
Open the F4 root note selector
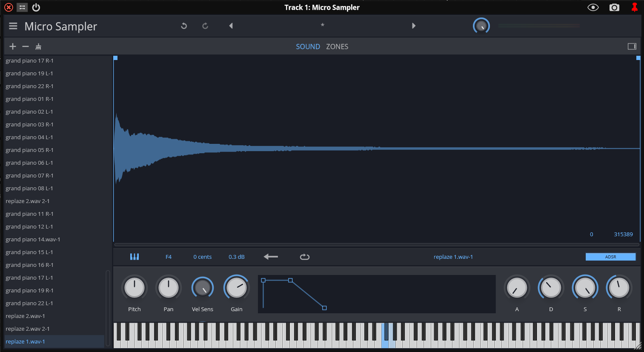[x=169, y=257]
